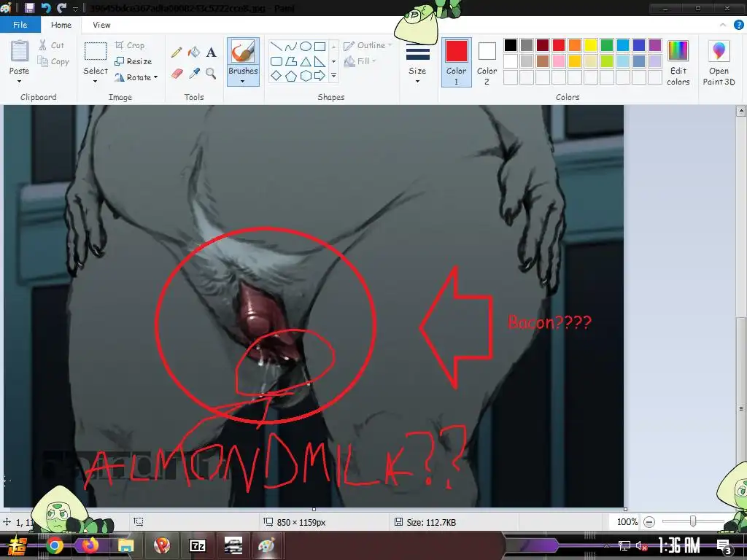Choose the Triangle shape
The height and width of the screenshot is (560, 747).
[x=306, y=61]
